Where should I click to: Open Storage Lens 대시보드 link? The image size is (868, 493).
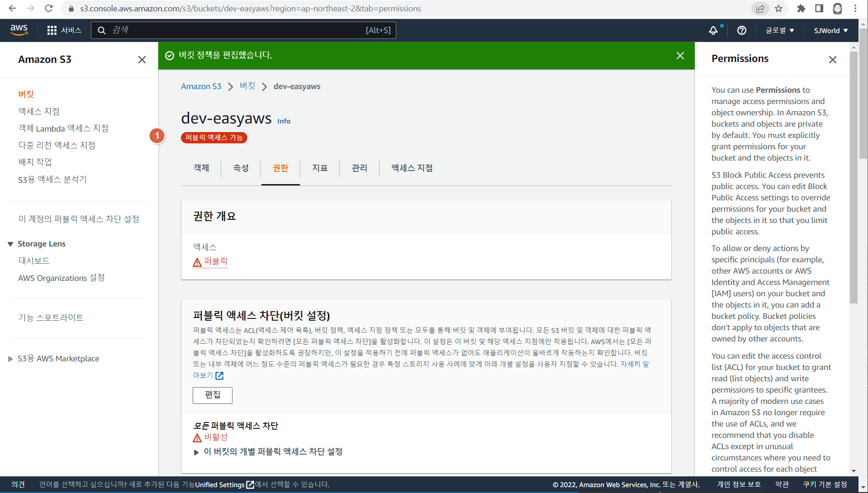coord(34,261)
